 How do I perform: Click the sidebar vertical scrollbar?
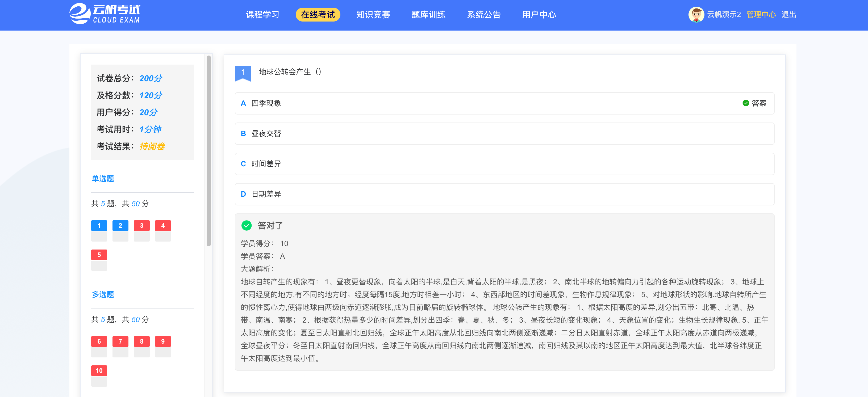(x=208, y=151)
